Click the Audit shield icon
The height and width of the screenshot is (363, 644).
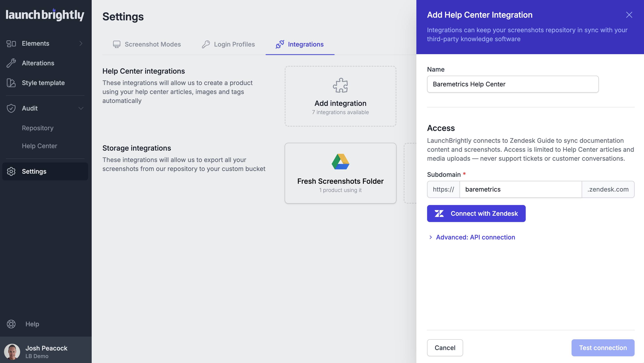point(11,108)
